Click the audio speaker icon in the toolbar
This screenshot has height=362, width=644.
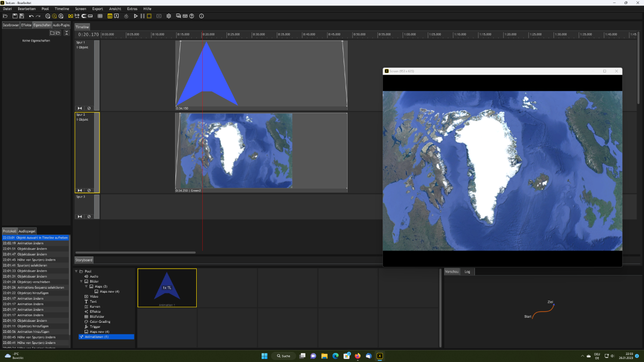click(x=126, y=16)
